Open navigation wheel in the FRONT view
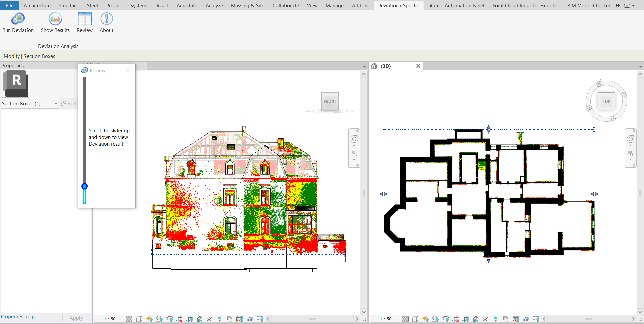 [354, 139]
